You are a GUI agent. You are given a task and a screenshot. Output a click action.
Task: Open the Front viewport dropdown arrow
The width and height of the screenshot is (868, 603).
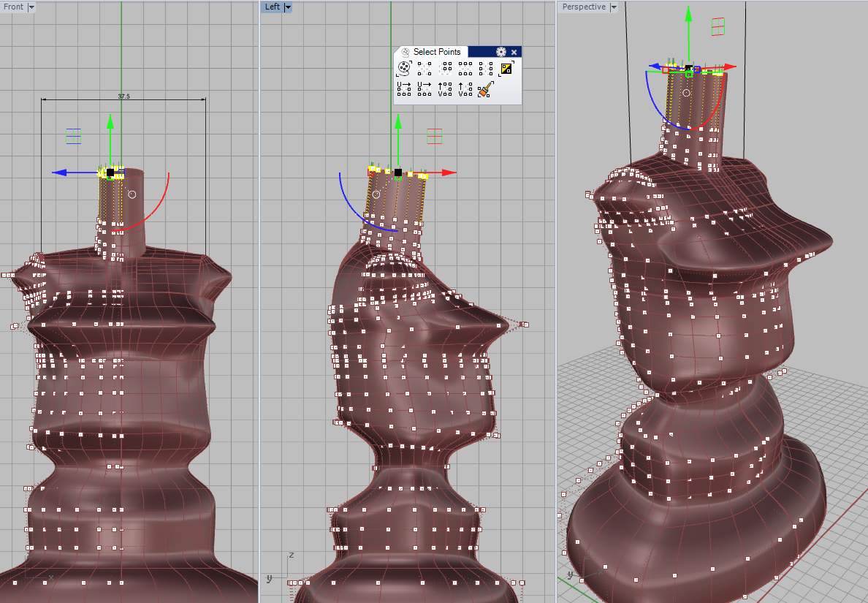coord(31,7)
